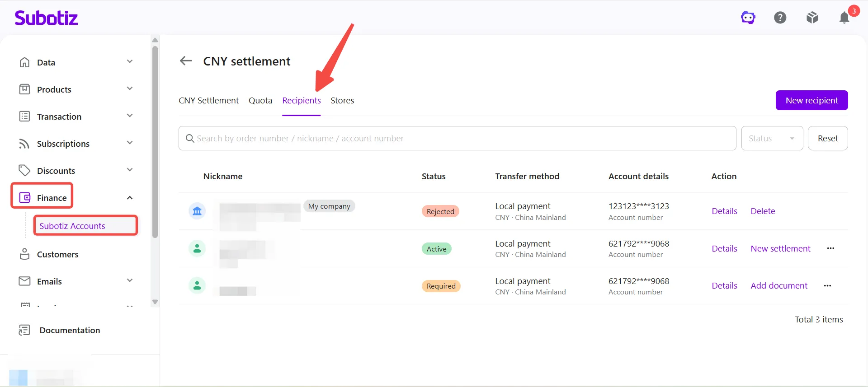The width and height of the screenshot is (868, 387).
Task: Click the Subscriptions feed icon
Action: point(24,144)
